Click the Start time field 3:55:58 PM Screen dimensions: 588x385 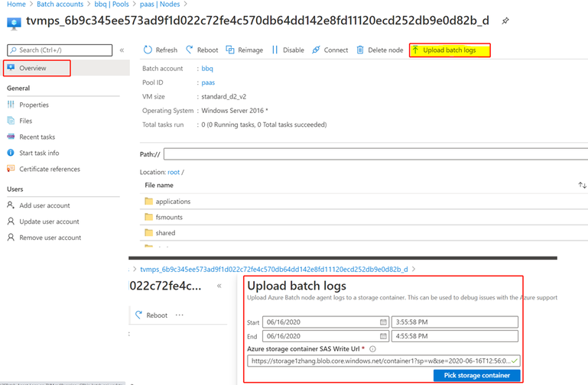[x=455, y=322]
